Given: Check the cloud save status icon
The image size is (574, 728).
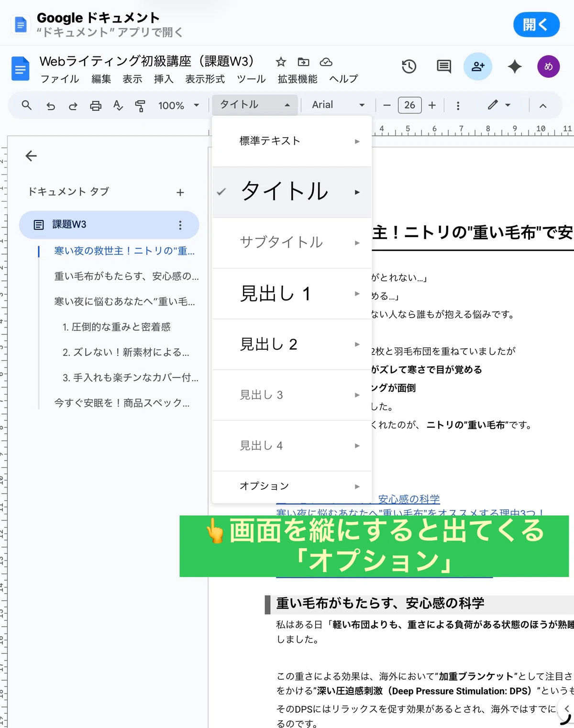Looking at the screenshot, I should (326, 62).
